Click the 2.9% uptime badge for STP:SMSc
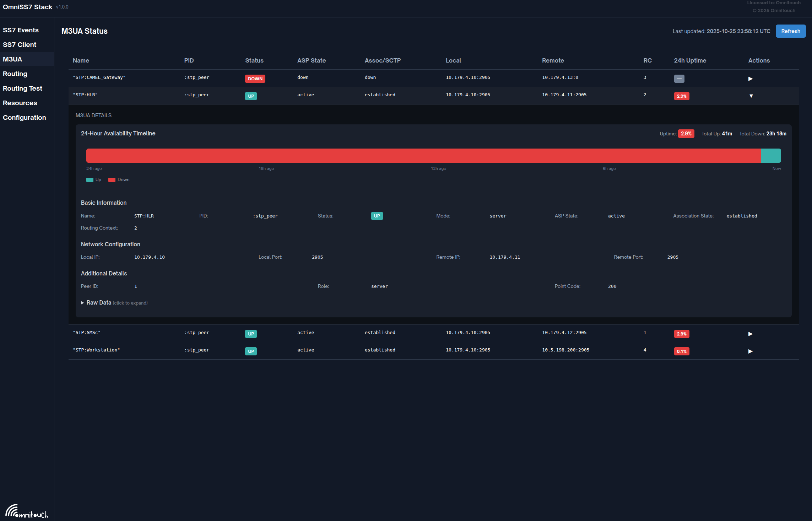 click(681, 334)
